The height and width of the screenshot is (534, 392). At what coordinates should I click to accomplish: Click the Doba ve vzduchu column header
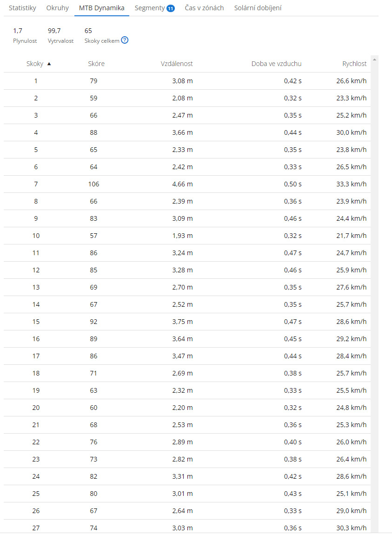pos(276,64)
